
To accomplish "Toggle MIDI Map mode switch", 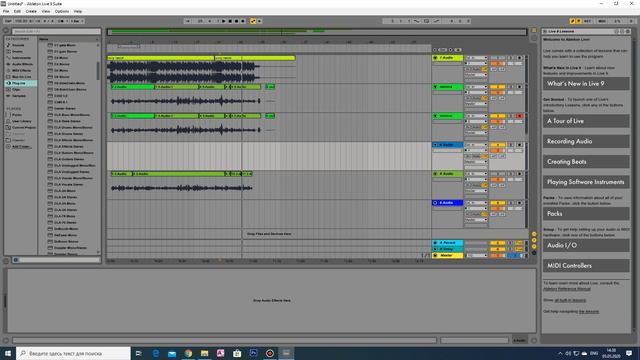I will tap(602, 21).
